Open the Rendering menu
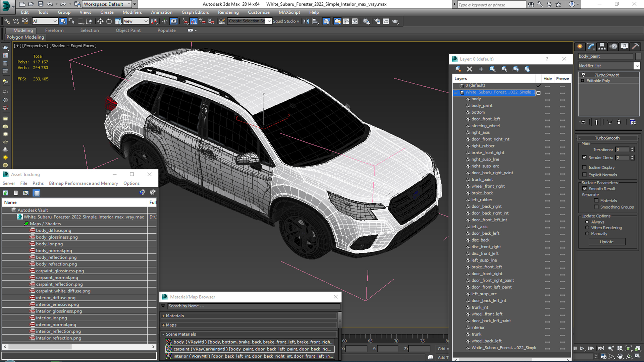644x362 pixels. tap(228, 12)
